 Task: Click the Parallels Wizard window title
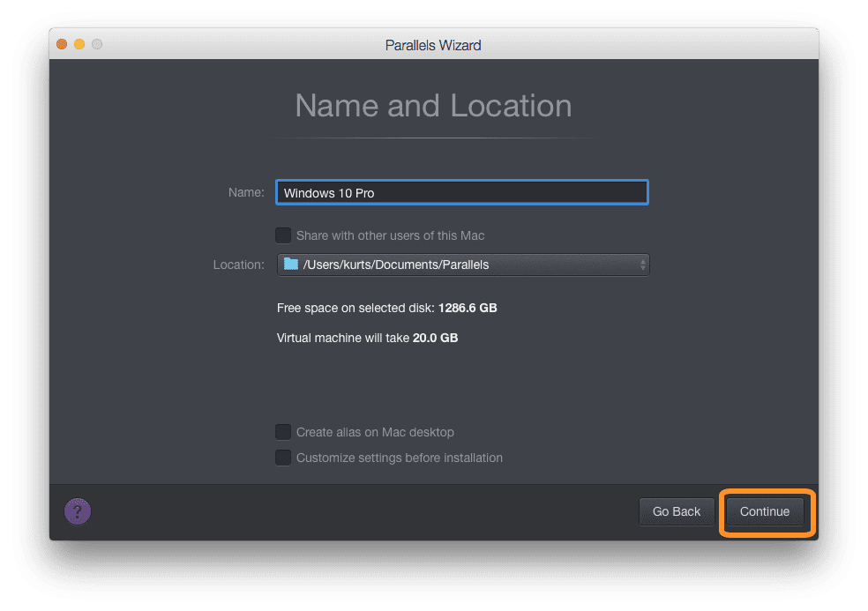click(433, 45)
